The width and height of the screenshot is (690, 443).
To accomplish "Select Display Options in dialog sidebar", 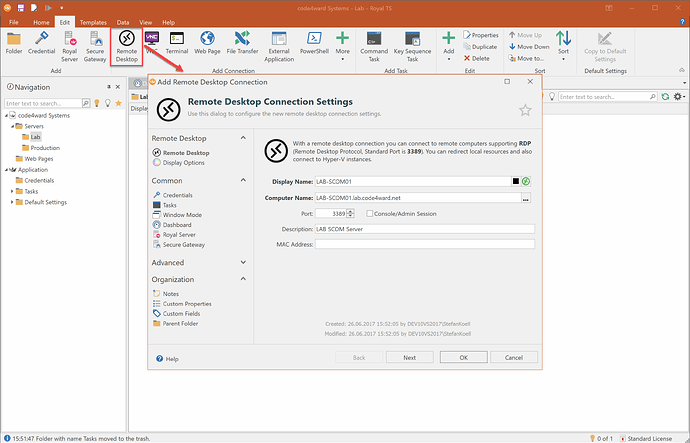I will [x=183, y=162].
